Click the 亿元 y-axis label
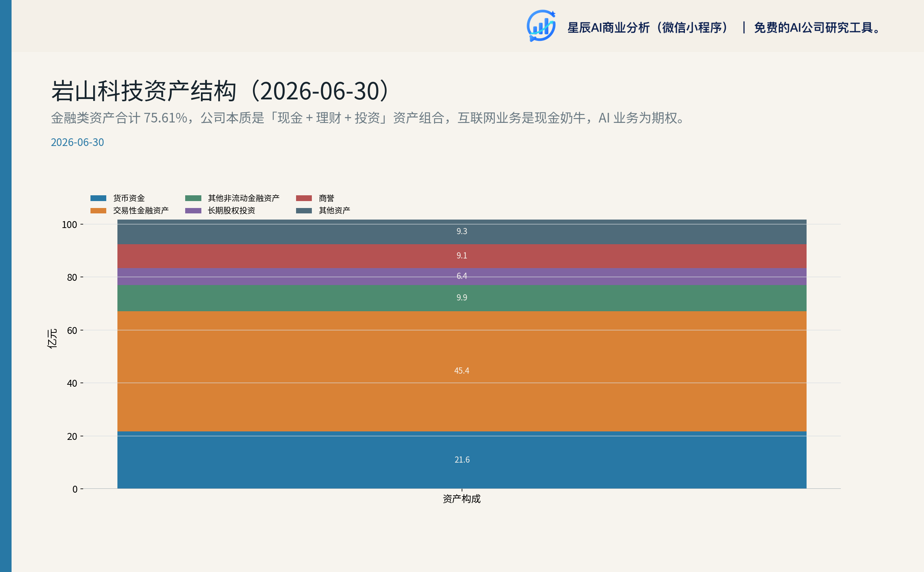 tap(52, 339)
